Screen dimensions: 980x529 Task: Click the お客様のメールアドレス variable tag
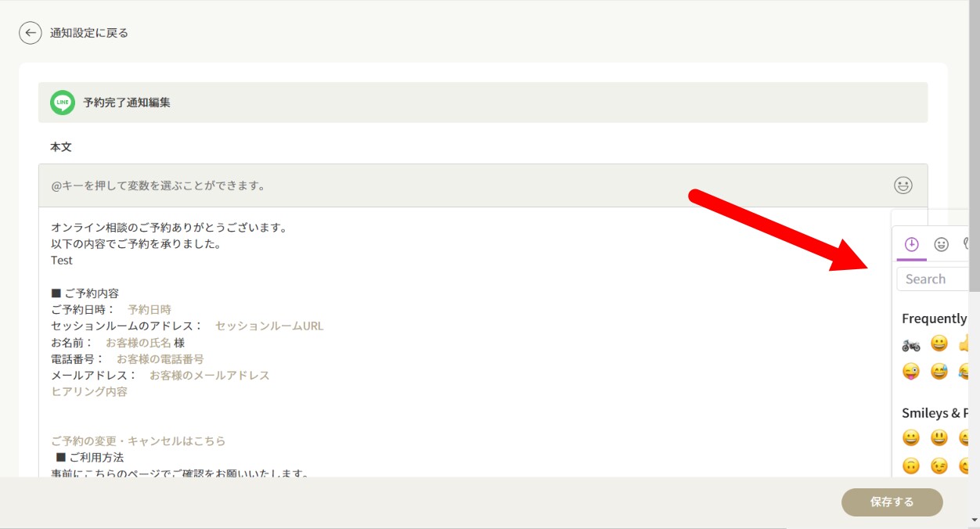(x=210, y=376)
